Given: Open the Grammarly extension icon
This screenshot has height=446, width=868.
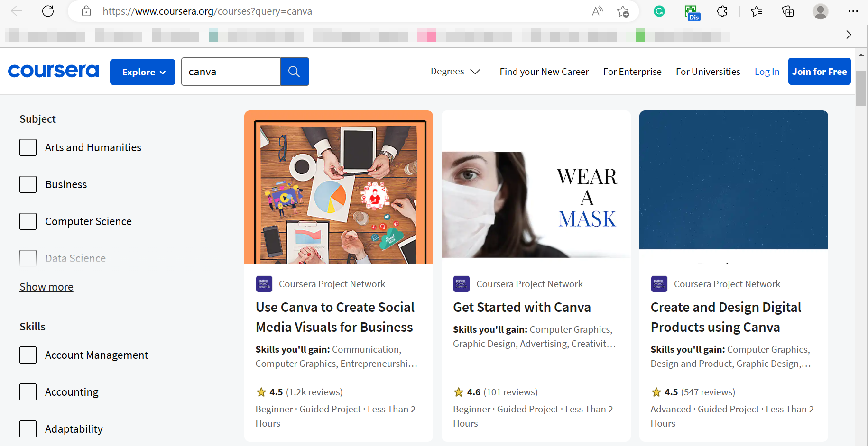Looking at the screenshot, I should pos(659,11).
